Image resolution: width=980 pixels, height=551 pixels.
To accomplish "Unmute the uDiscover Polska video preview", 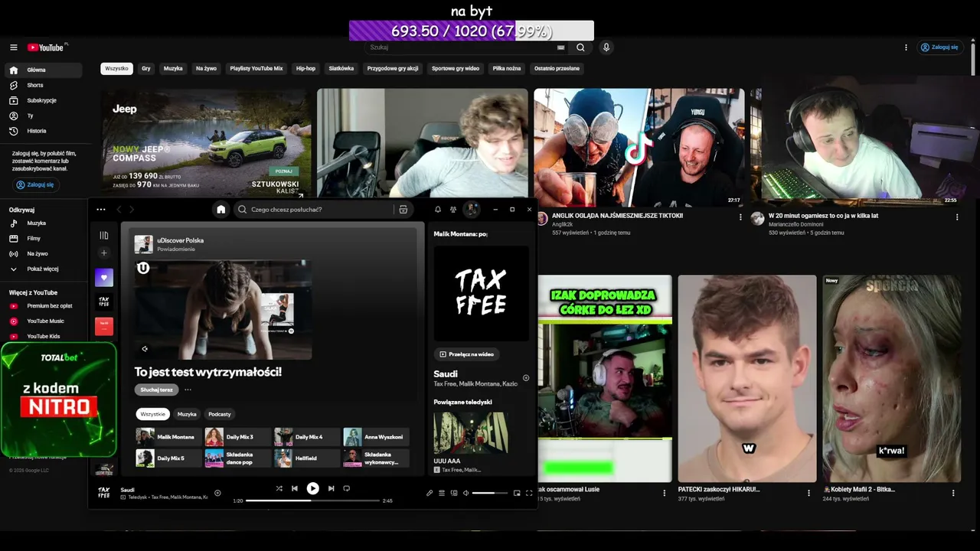I will coord(145,349).
